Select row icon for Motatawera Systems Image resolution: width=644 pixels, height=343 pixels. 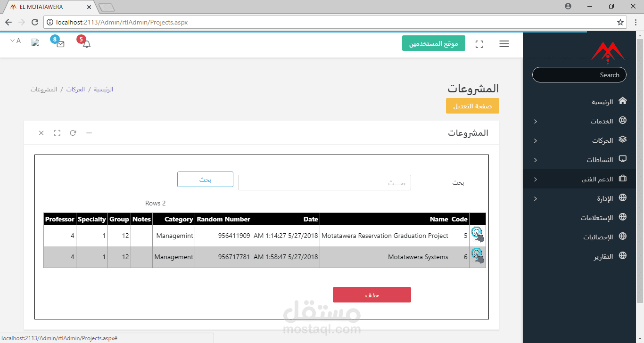tap(478, 256)
